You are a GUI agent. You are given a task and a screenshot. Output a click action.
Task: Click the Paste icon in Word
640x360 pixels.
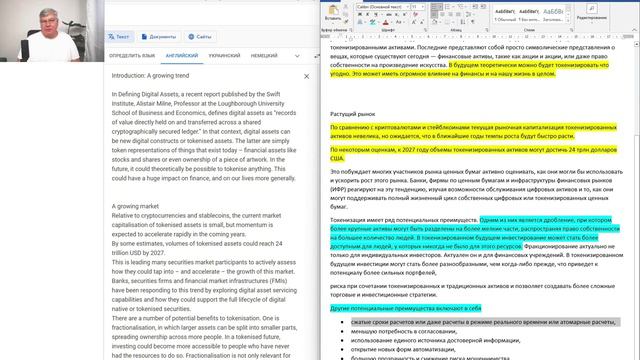pyautogui.click(x=333, y=9)
